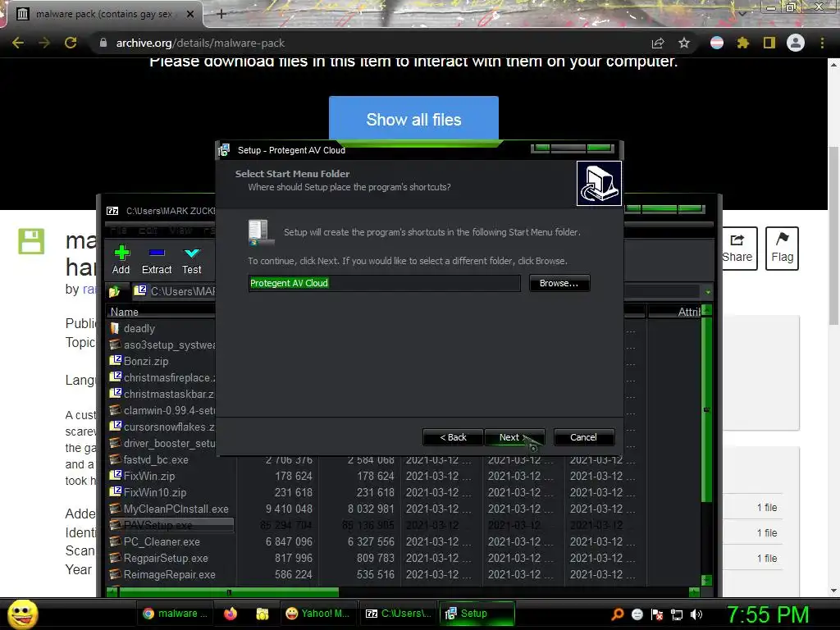Go up one folder in 7-Zip

tap(115, 291)
